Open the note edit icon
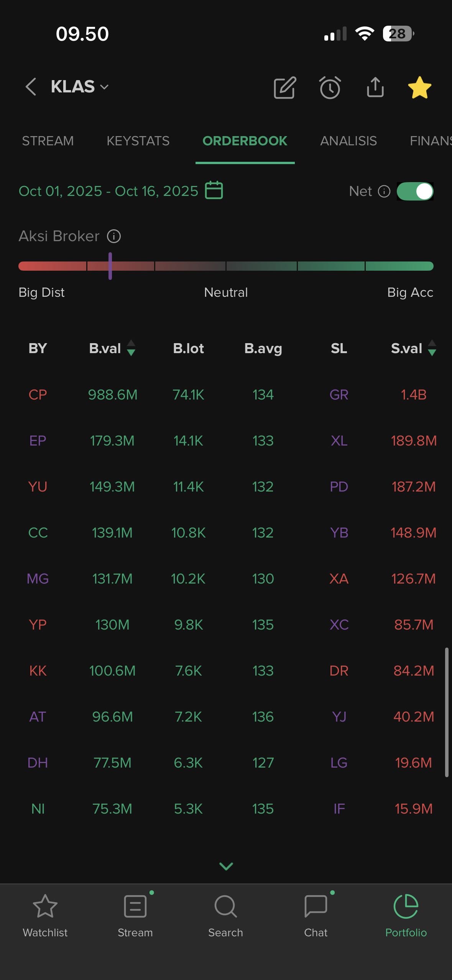The image size is (452, 980). coord(285,87)
